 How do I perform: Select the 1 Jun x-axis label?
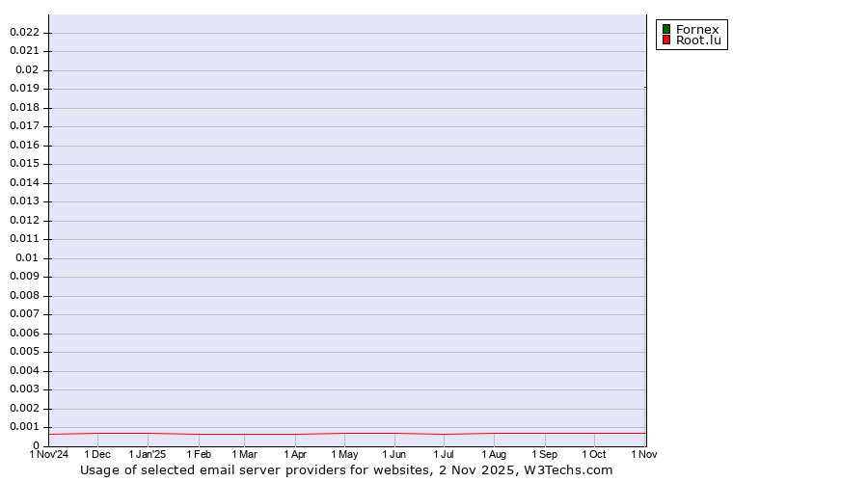point(394,454)
